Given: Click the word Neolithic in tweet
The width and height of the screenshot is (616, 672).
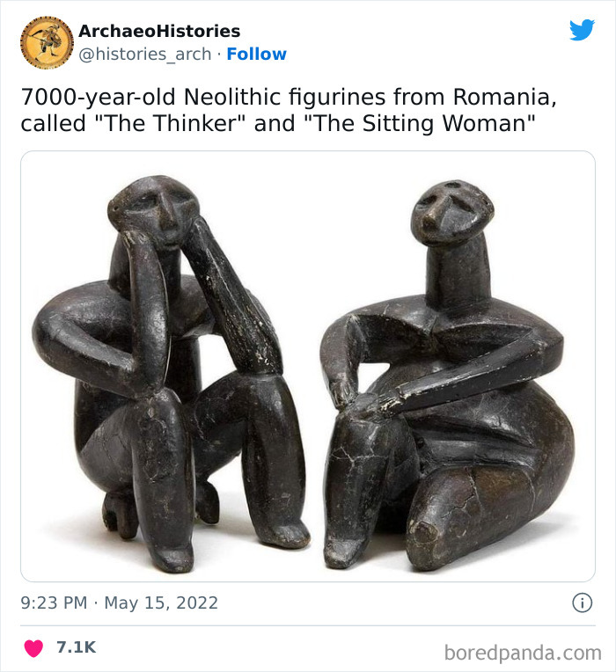Looking at the screenshot, I should (232, 97).
